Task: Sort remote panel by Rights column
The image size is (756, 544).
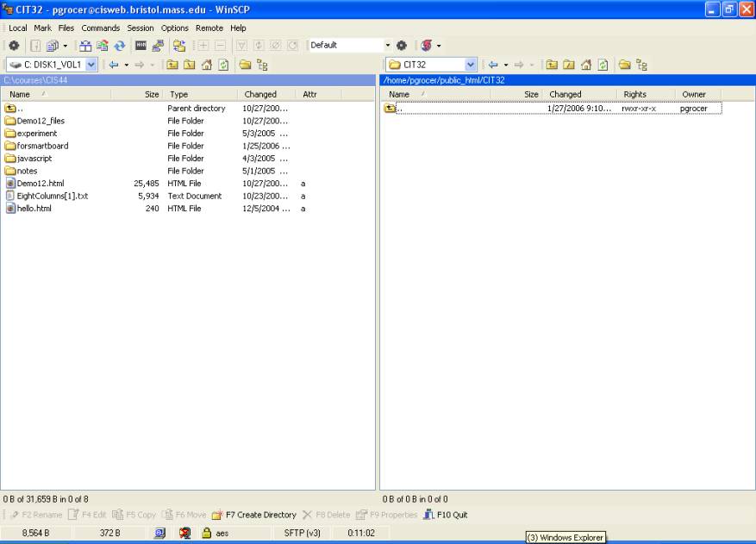Action: (646, 94)
